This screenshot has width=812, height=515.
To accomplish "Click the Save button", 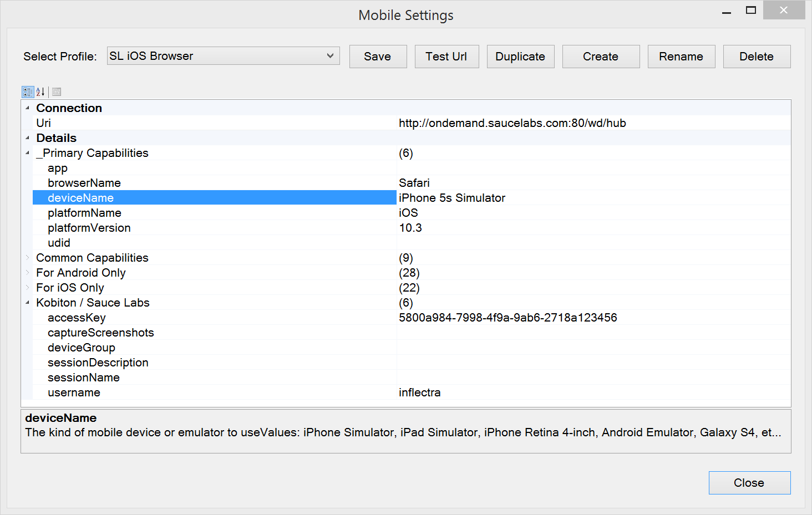I will 378,57.
